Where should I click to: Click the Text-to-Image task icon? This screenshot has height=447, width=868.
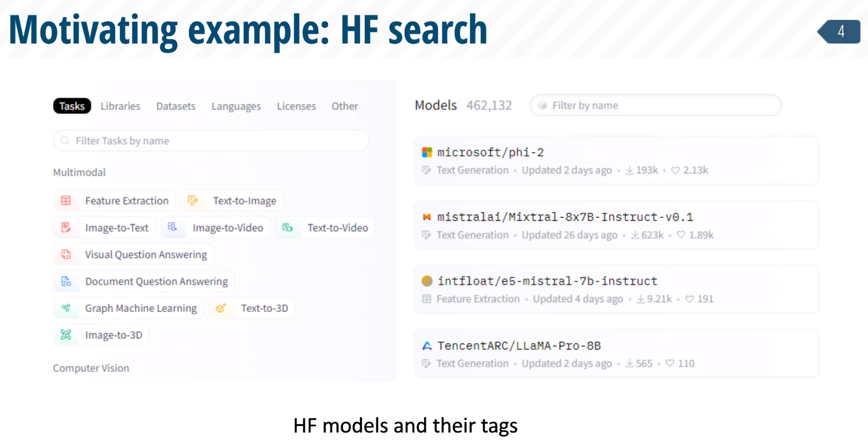192,201
